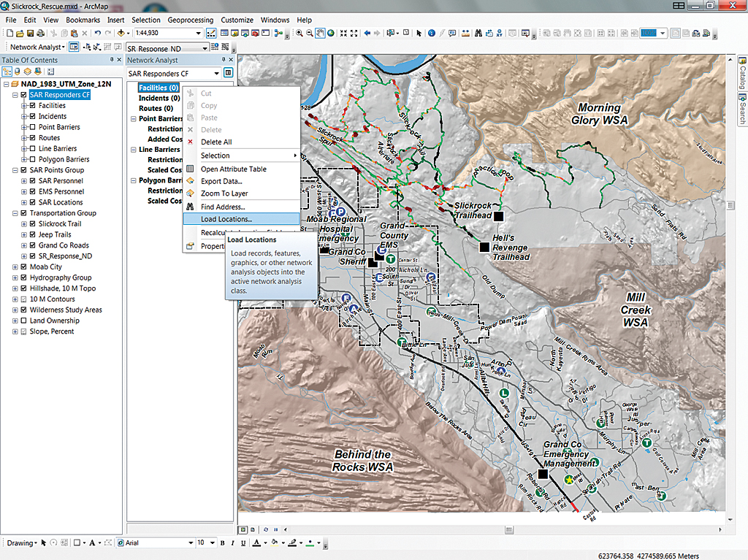Collapse the Transportation Group
This screenshot has height=560, width=748.
point(15,213)
